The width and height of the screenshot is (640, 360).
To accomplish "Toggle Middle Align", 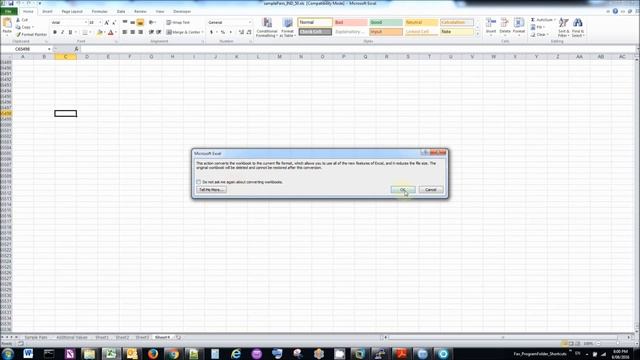I will point(133,22).
